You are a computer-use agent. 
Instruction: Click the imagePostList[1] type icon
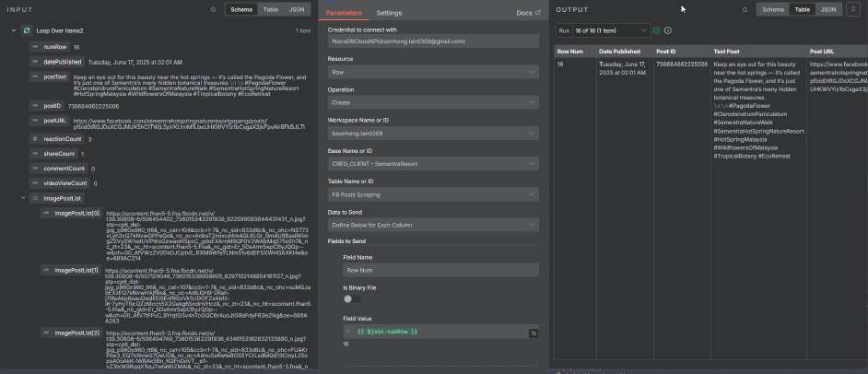point(46,270)
